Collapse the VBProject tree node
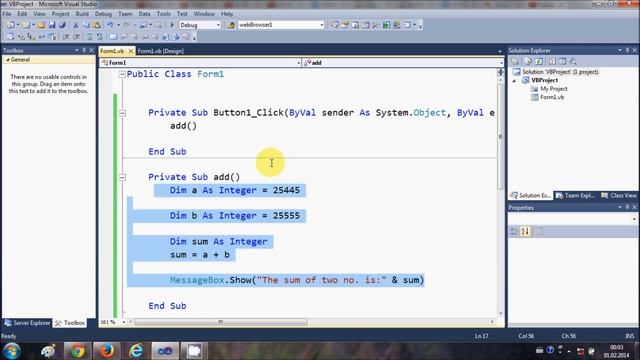640x360 pixels. point(514,80)
